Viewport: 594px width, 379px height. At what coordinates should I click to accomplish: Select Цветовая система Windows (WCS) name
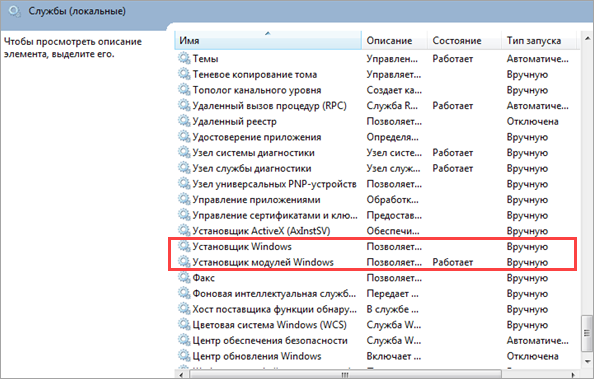coord(269,325)
